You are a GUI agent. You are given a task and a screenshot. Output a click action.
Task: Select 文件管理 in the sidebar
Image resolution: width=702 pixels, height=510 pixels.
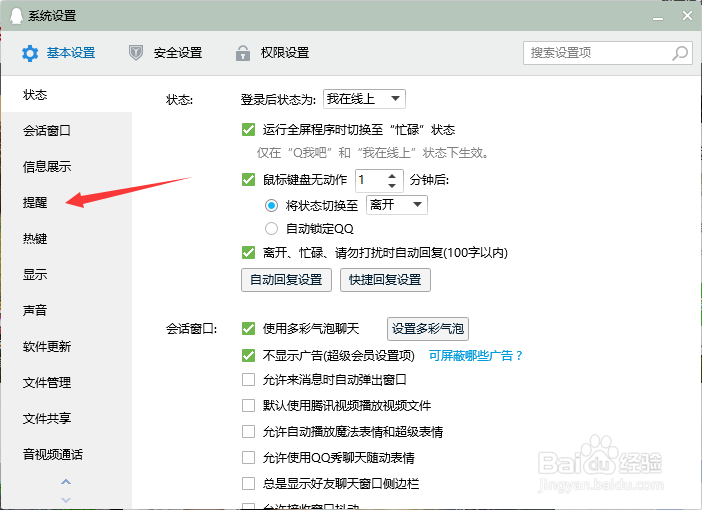[x=67, y=382]
